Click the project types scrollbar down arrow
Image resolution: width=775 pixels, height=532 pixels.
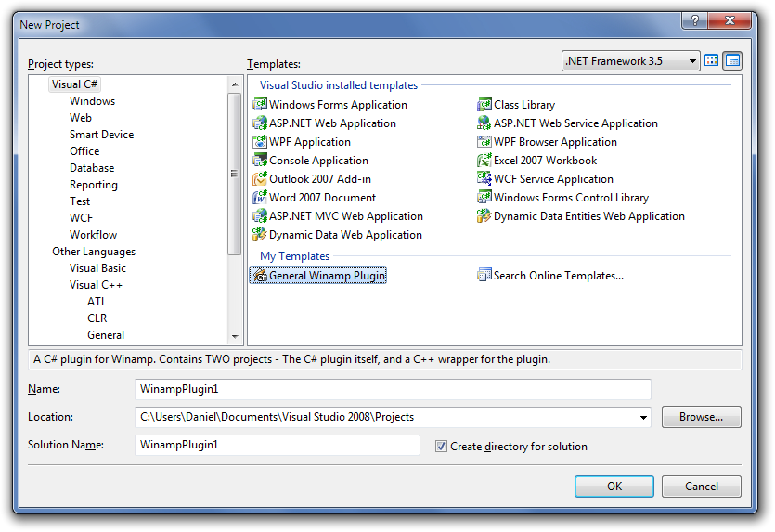[235, 337]
